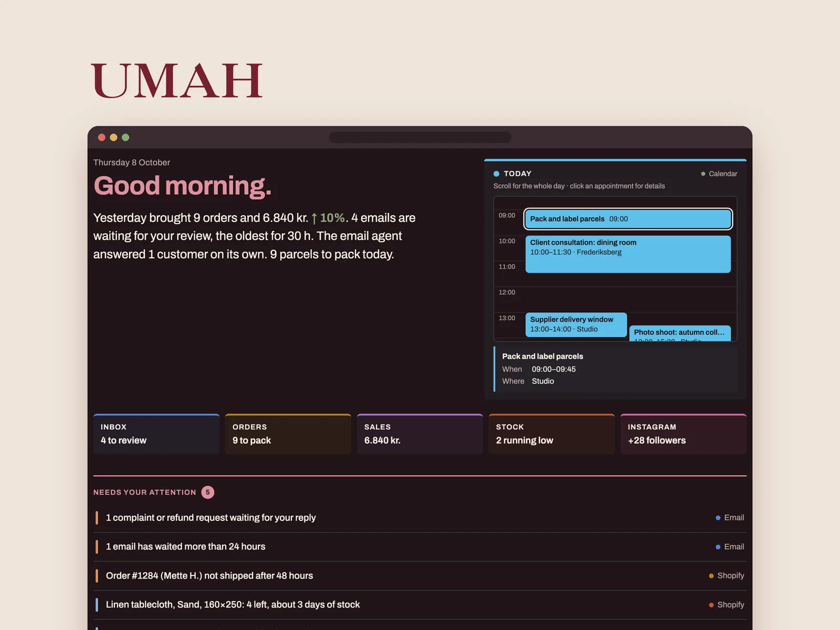This screenshot has width=840, height=630.
Task: Open the Photo shoot: autumn collection appointment
Action: [680, 333]
